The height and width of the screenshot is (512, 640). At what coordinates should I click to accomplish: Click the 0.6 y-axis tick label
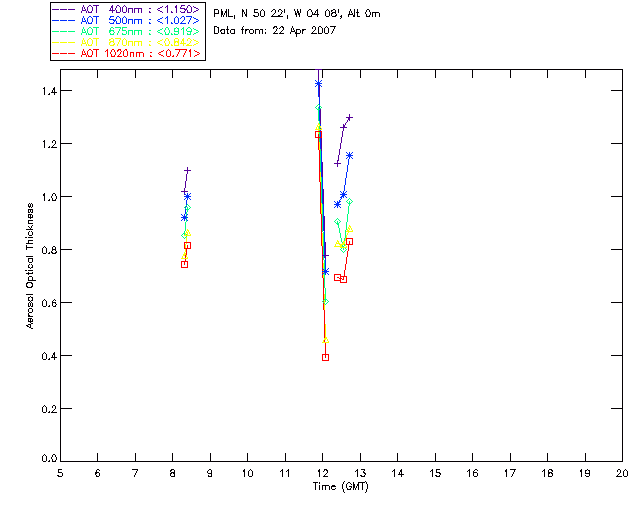[49, 303]
